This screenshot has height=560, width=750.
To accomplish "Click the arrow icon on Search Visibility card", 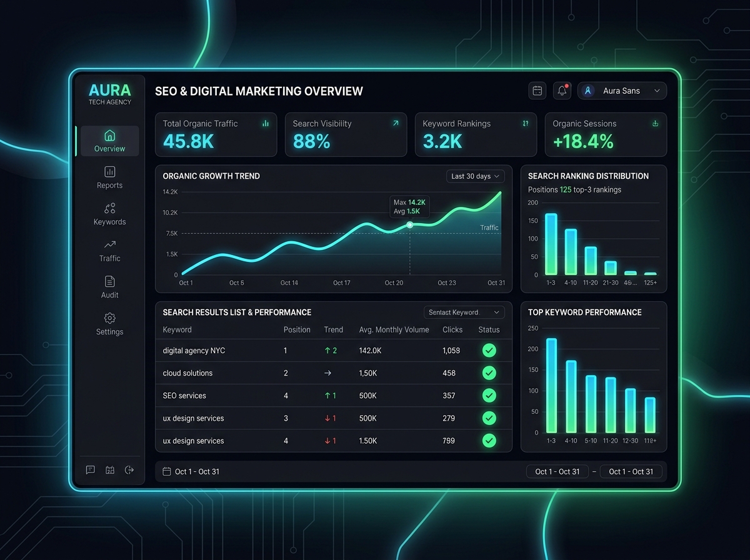I will 396,124.
